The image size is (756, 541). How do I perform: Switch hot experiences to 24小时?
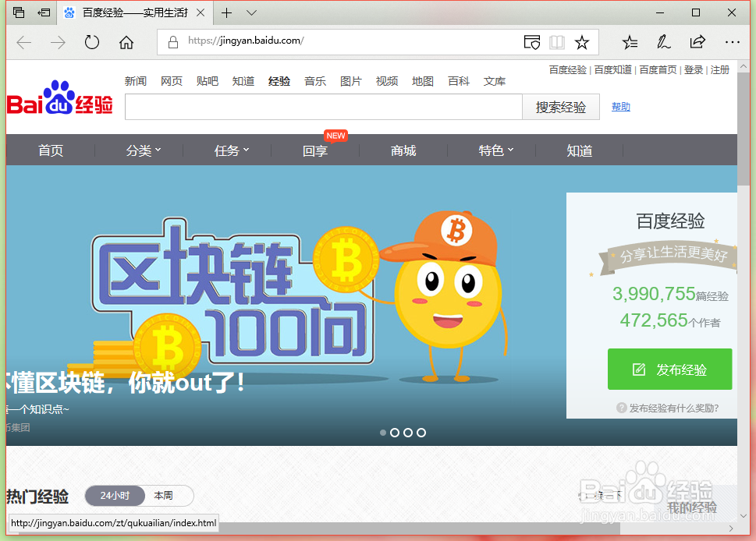click(115, 496)
